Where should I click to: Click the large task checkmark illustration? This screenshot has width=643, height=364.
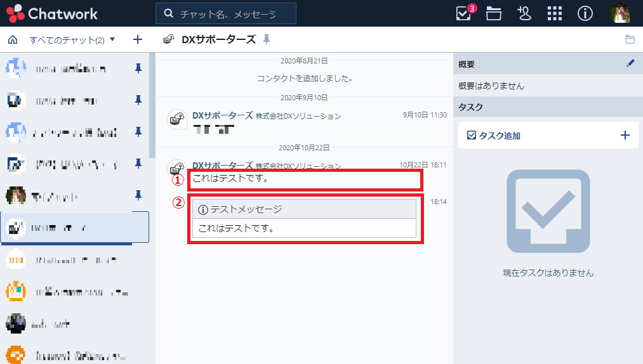click(x=548, y=211)
